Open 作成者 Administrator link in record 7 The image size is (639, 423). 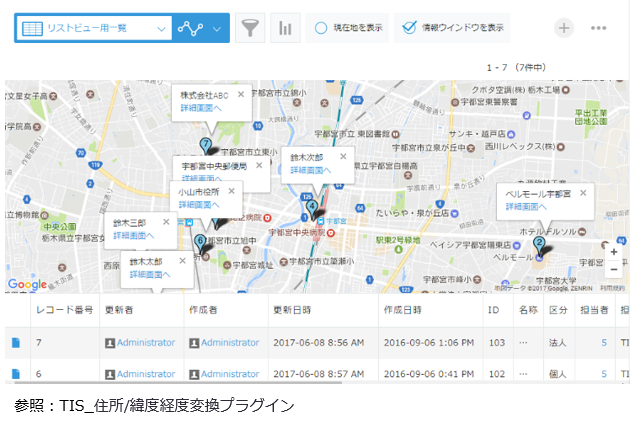(x=230, y=343)
